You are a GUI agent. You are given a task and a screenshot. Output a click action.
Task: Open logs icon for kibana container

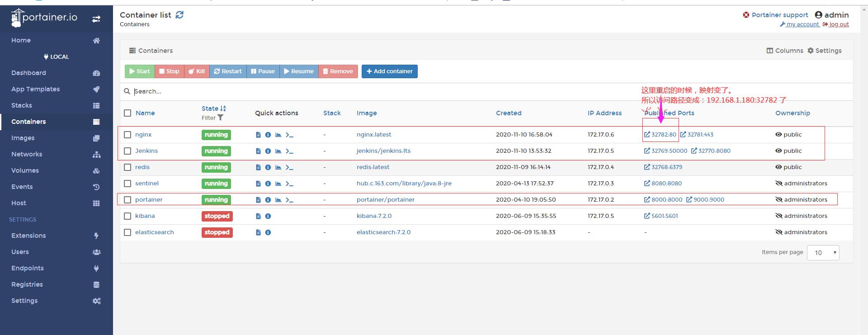pyautogui.click(x=258, y=216)
